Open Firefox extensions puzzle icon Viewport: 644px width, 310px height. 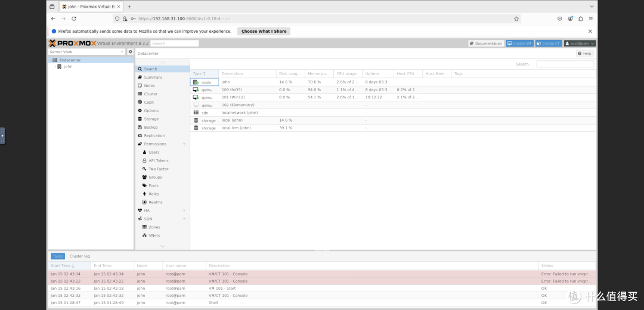580,19
